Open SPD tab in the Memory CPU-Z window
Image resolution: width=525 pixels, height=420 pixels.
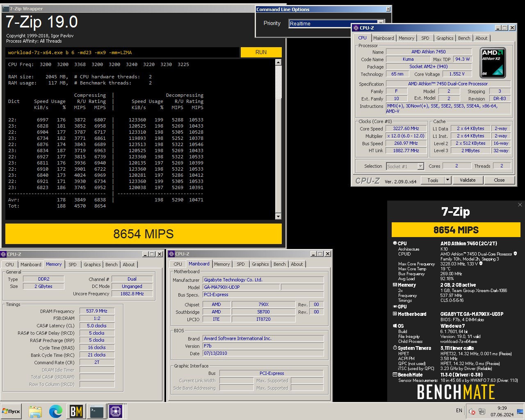click(73, 265)
